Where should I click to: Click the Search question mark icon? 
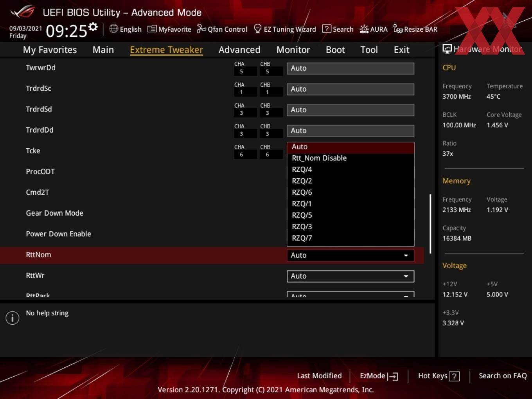coord(326,29)
